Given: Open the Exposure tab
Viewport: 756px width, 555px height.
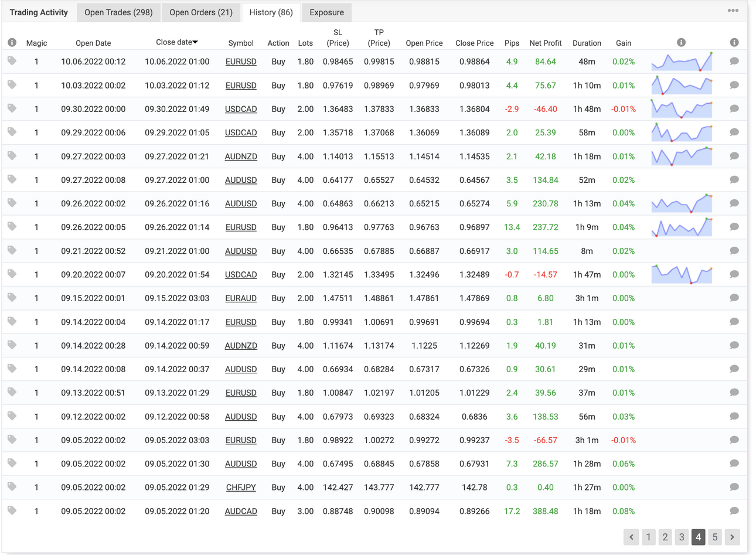Looking at the screenshot, I should point(326,12).
